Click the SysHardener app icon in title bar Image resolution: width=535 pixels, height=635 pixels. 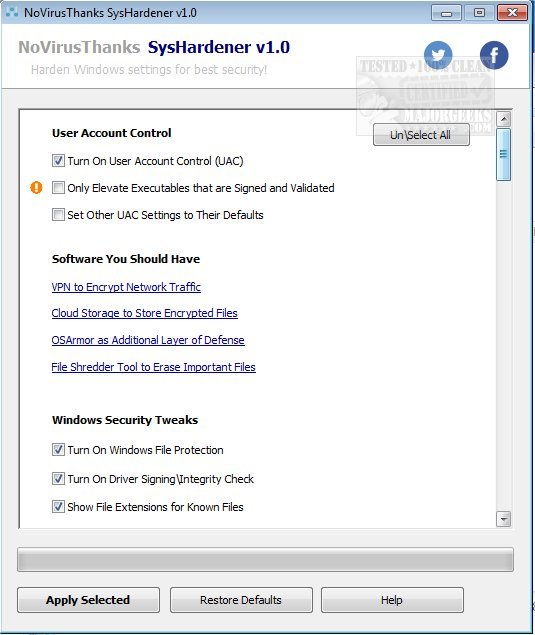(x=12, y=12)
